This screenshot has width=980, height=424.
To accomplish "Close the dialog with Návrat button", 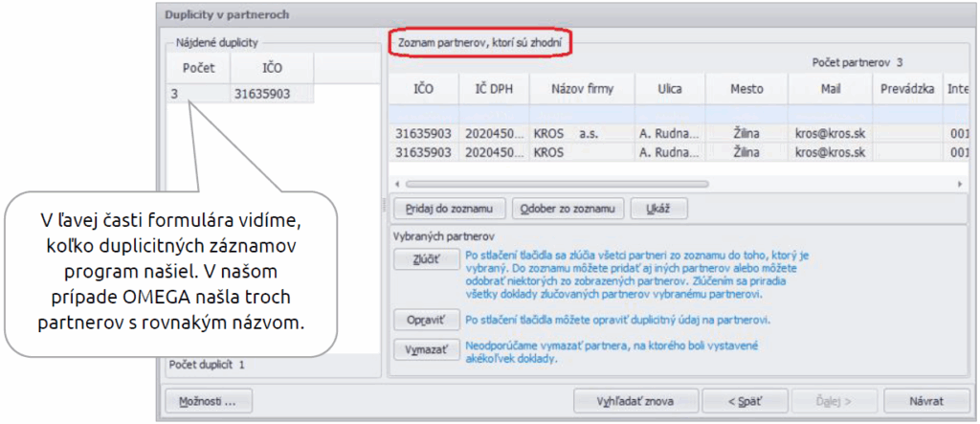I will click(925, 400).
